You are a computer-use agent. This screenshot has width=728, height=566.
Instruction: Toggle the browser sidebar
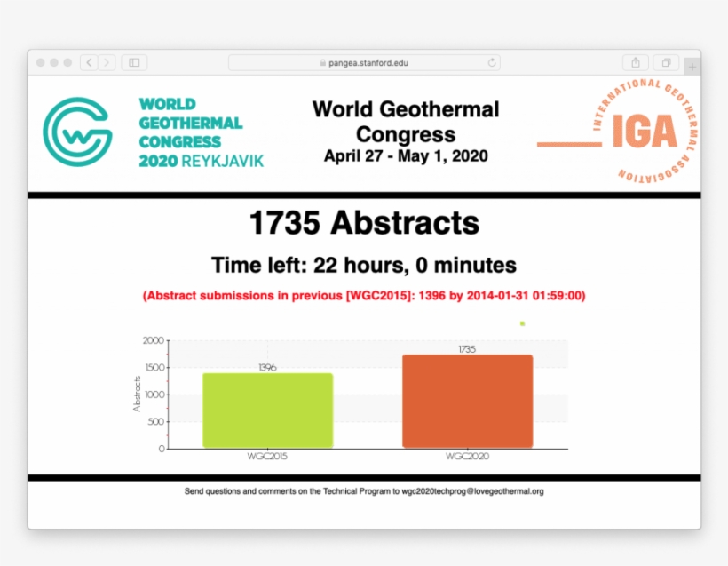coord(133,62)
